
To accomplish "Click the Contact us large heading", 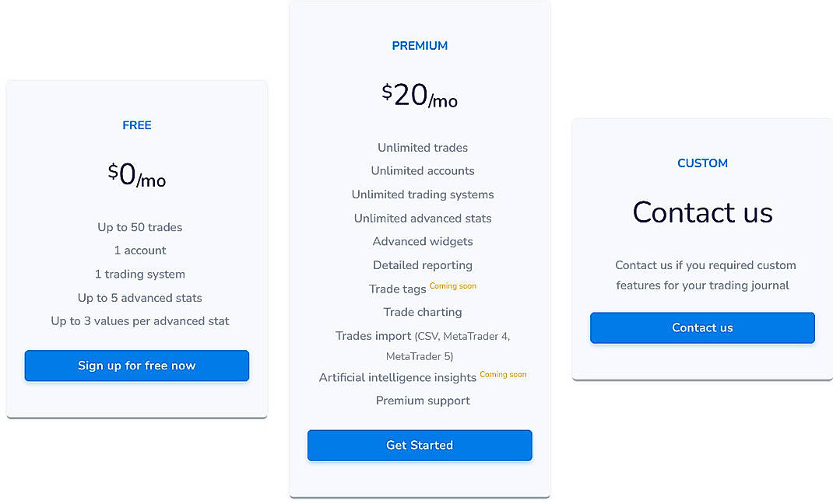I will point(702,212).
